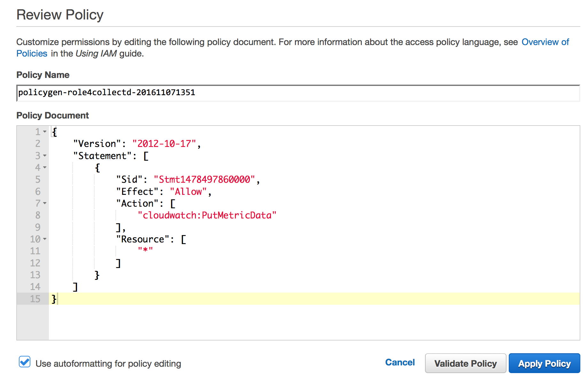The width and height of the screenshot is (588, 375).
Task: Cancel the policy review
Action: (x=399, y=363)
